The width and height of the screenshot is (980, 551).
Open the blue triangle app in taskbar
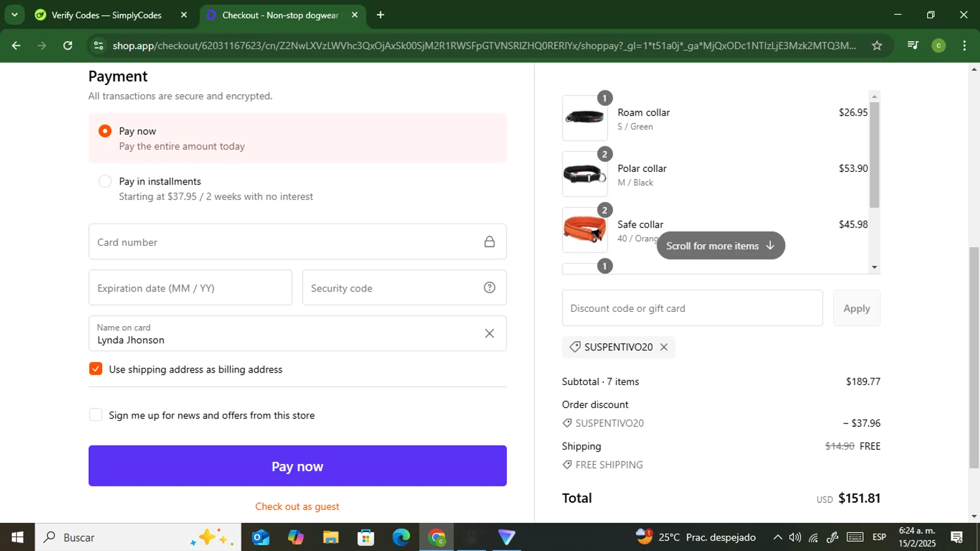click(507, 537)
